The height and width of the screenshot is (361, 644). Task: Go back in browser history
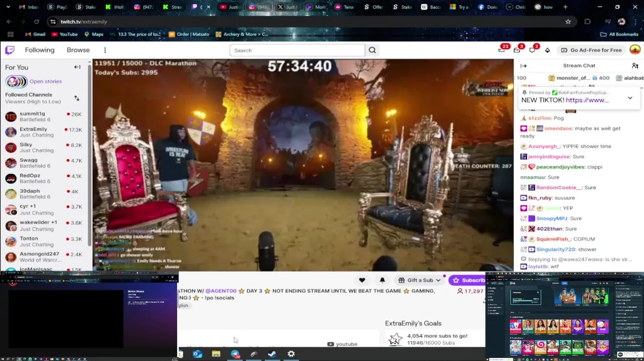[9, 22]
